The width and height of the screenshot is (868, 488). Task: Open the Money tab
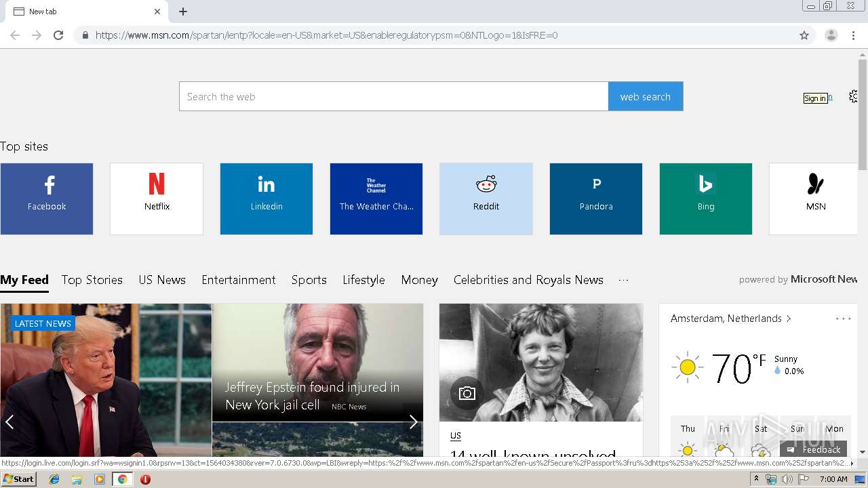[x=419, y=280]
